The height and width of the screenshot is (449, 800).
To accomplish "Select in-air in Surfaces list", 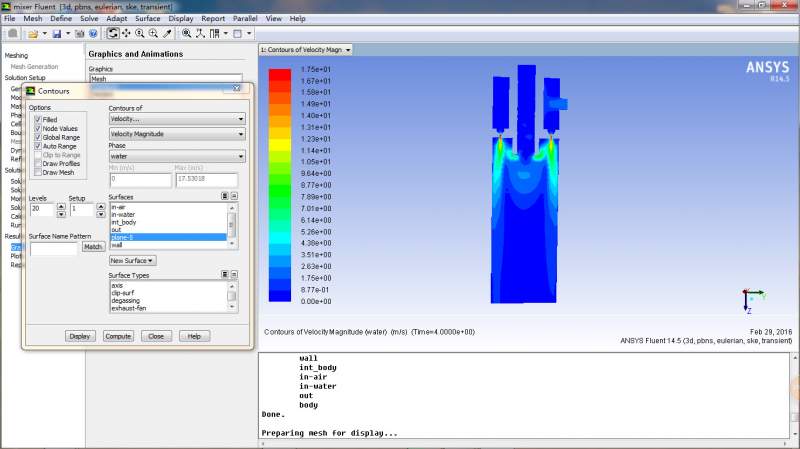I will click(x=168, y=207).
